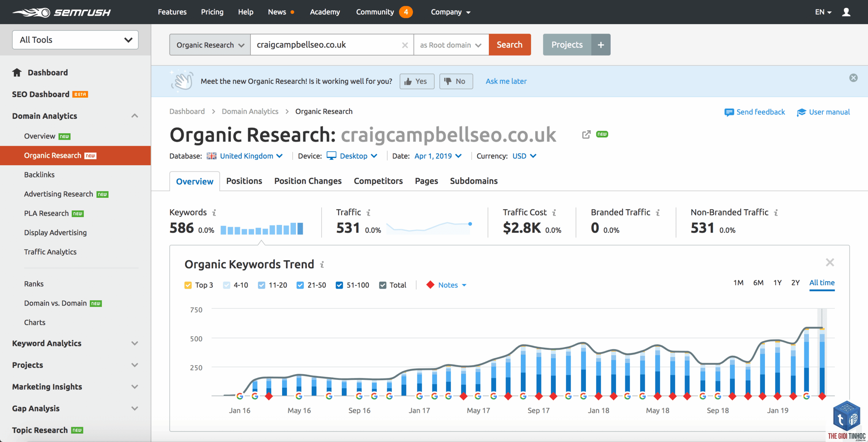
Task: Click the Traffic info icon
Action: click(x=369, y=213)
